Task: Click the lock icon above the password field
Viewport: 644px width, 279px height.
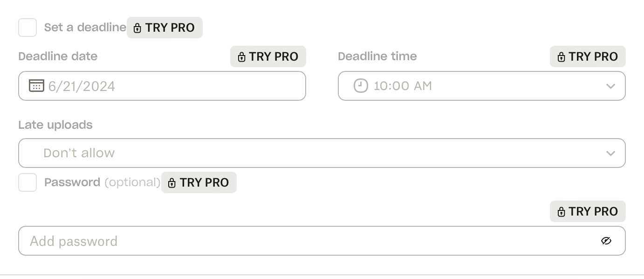Action: tap(561, 211)
